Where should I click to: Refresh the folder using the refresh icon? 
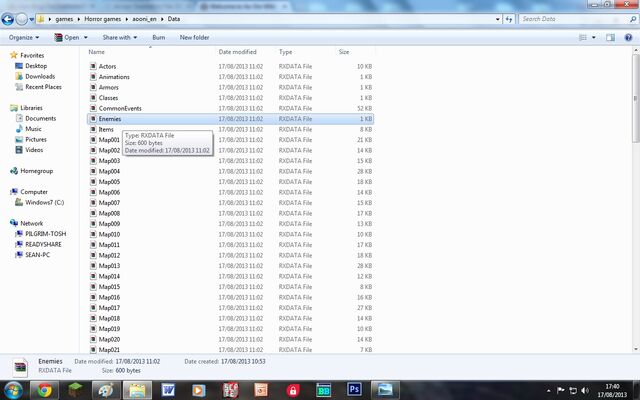[509, 19]
